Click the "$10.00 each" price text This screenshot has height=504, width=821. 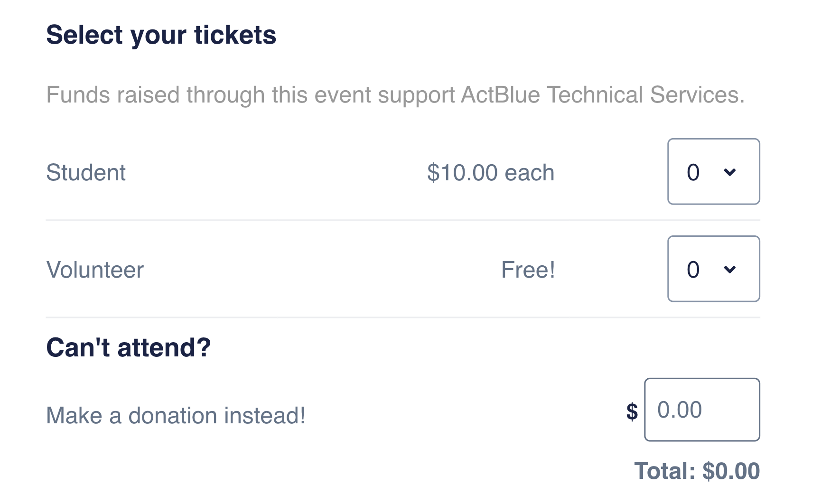(490, 172)
